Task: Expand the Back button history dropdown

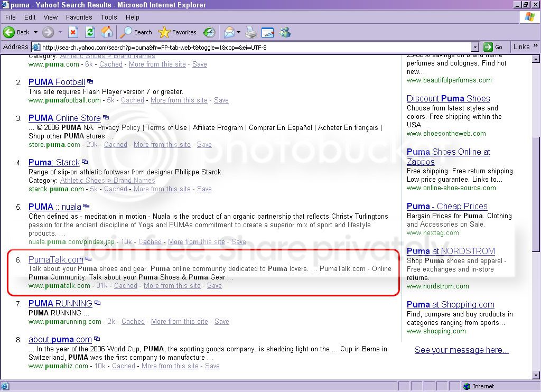Action: [35, 32]
